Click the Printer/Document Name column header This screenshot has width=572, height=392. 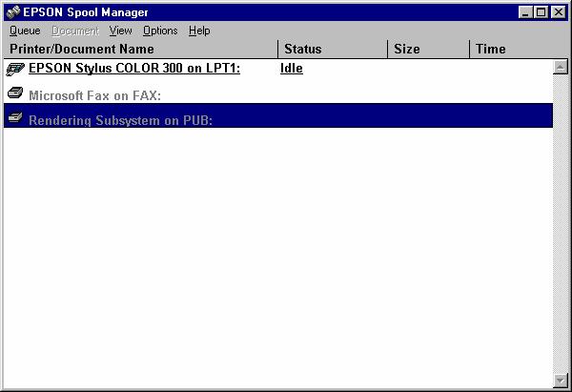[140, 49]
